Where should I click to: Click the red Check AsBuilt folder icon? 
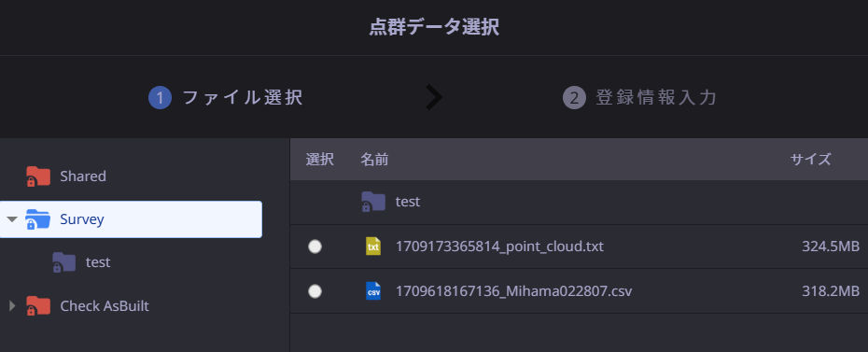(x=38, y=306)
